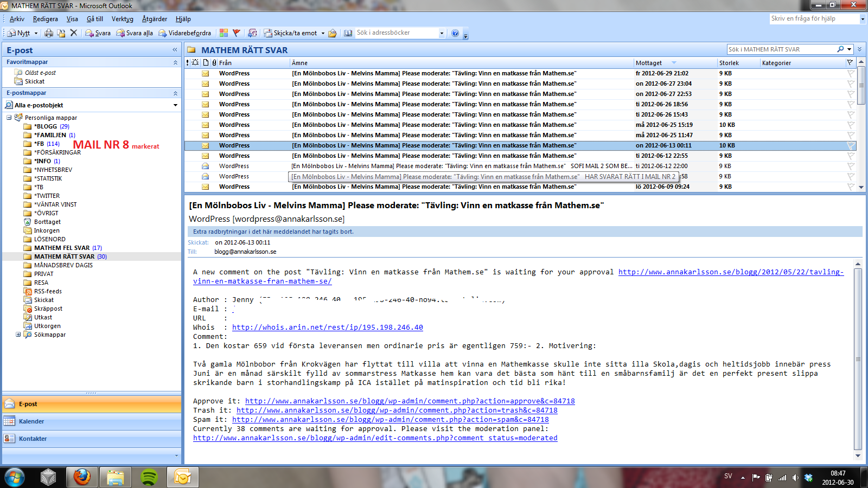Sort messages by the Kategorier column header

(x=803, y=63)
